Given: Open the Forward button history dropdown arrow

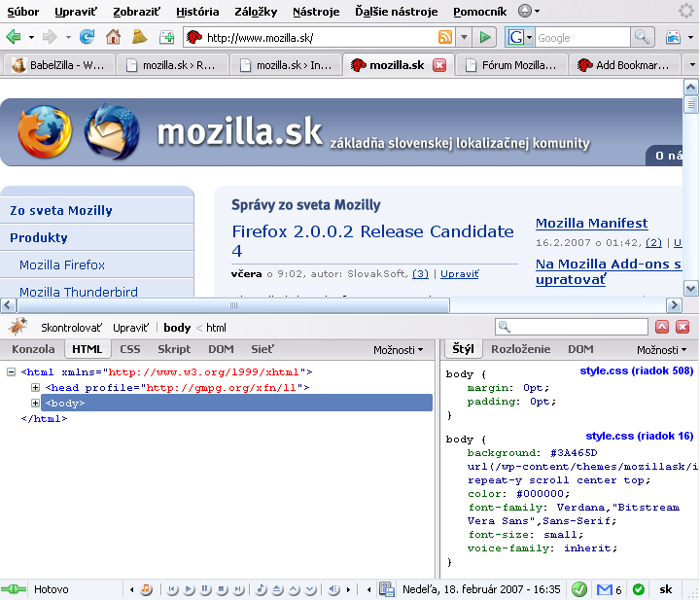Looking at the screenshot, I should click(x=68, y=38).
